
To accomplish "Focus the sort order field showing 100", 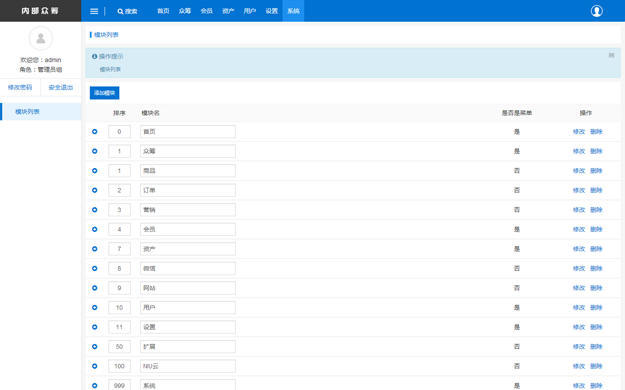I will tap(119, 366).
